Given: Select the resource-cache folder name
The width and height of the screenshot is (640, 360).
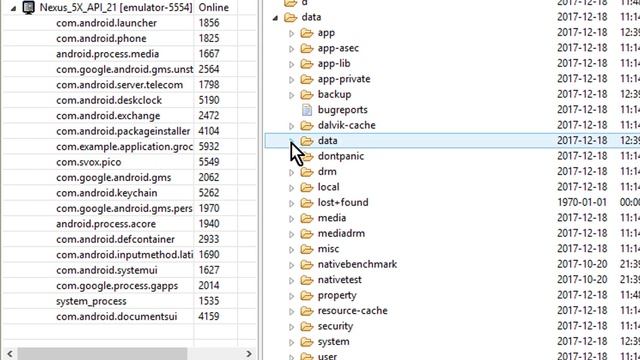Looking at the screenshot, I should (x=353, y=311).
